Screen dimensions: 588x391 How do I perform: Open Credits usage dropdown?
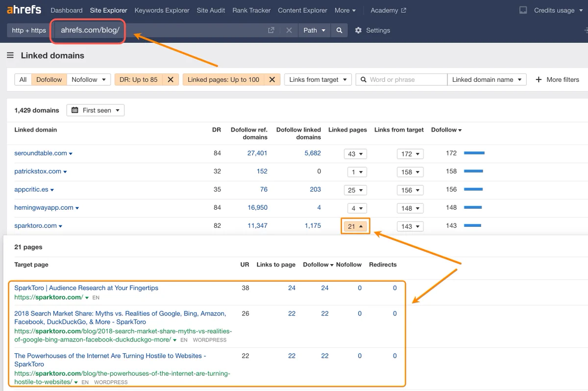[x=558, y=10]
